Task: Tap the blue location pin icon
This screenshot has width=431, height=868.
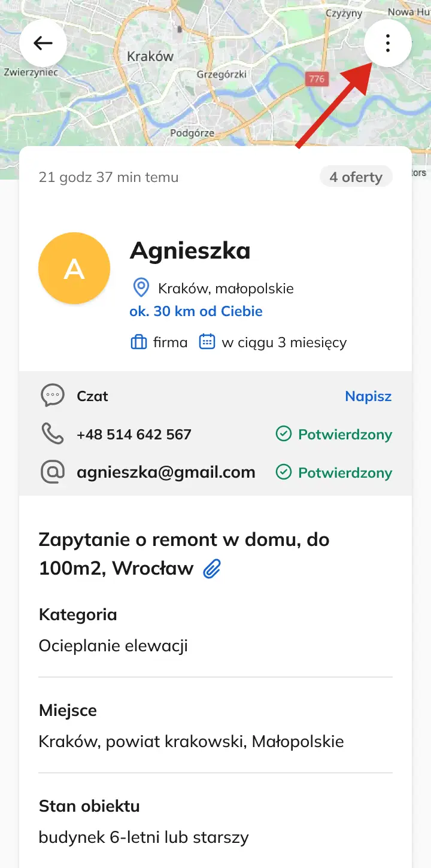Action: (x=141, y=288)
